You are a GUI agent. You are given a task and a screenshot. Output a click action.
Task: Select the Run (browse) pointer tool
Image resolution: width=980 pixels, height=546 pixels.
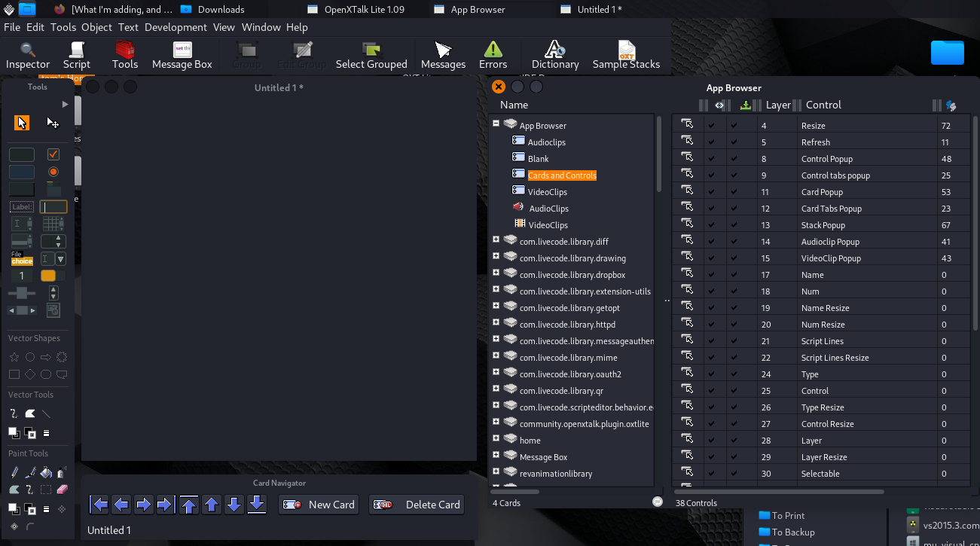pyautogui.click(x=22, y=123)
